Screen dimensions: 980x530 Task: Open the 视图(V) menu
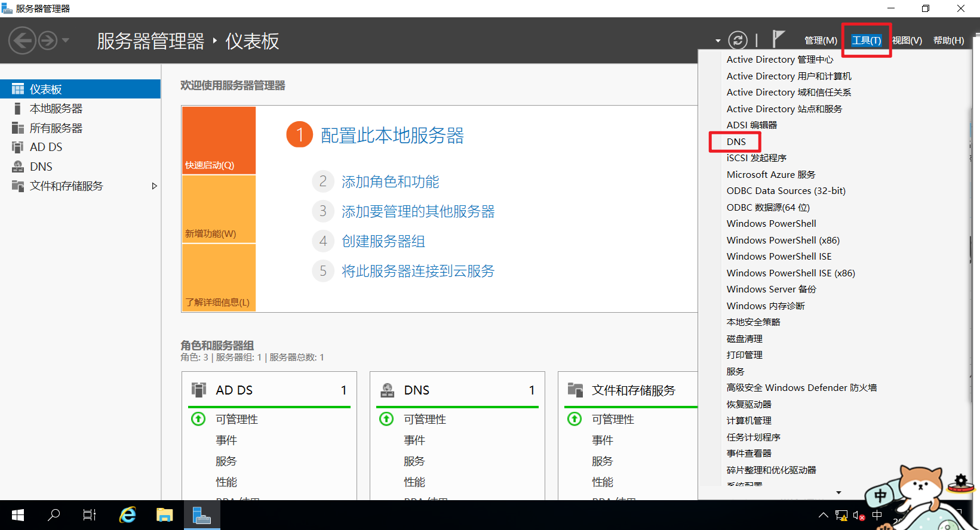tap(907, 40)
